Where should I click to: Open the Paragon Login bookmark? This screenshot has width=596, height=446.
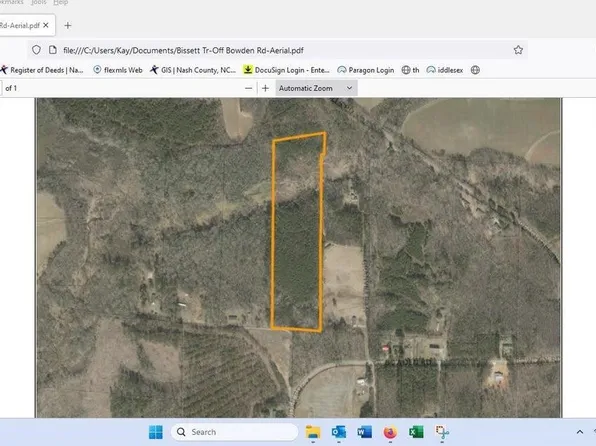366,70
